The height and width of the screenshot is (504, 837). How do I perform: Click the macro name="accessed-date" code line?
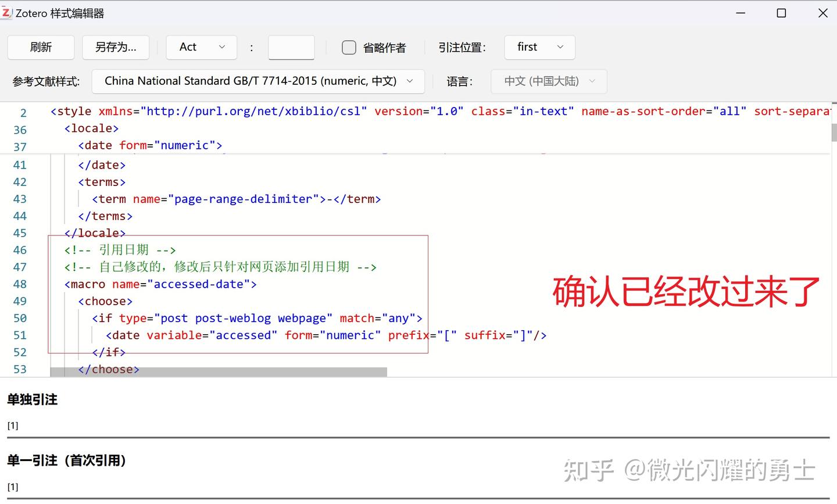(160, 284)
